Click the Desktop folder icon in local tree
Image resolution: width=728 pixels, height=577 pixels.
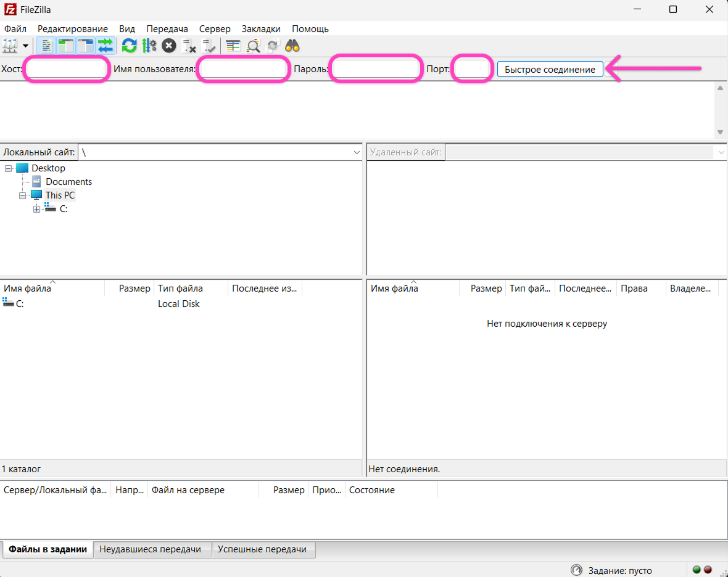[22, 168]
